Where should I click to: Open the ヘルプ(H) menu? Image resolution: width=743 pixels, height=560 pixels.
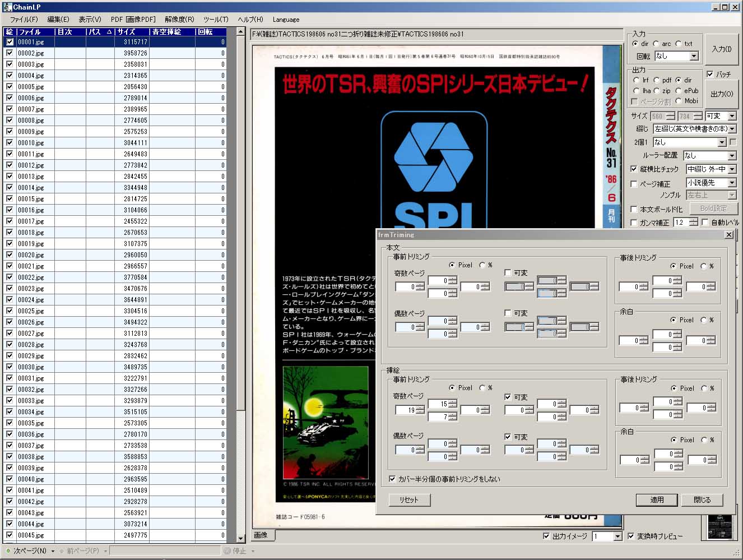click(250, 19)
